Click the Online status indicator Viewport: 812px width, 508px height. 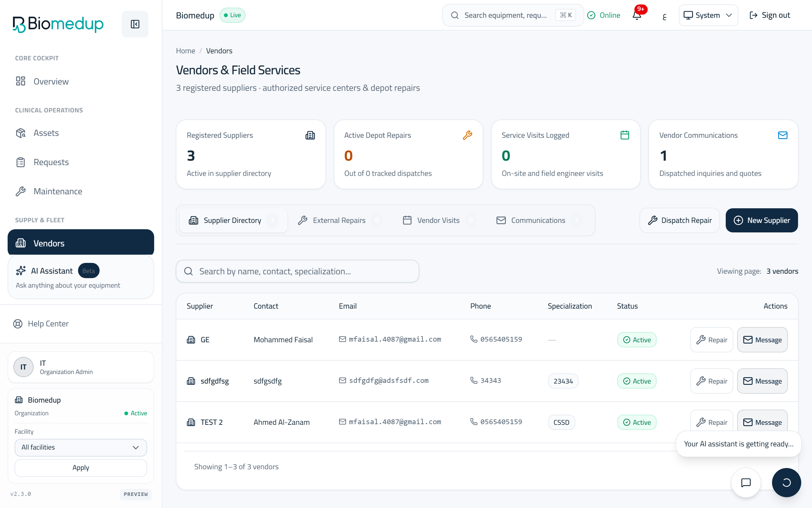[604, 15]
